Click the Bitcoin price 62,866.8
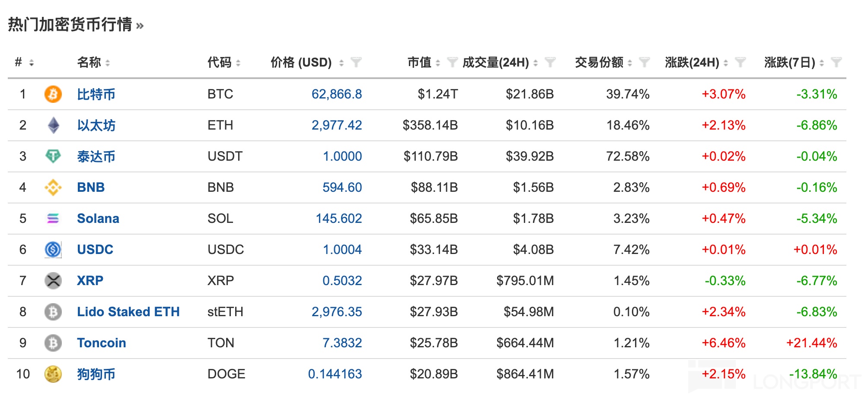The height and width of the screenshot is (400, 868). [x=336, y=94]
